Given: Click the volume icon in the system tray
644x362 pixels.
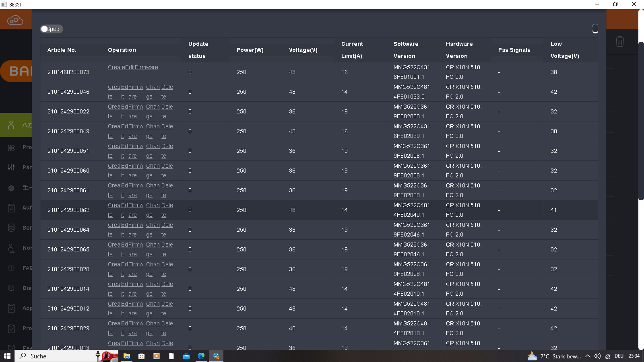Looking at the screenshot, I should 597,356.
